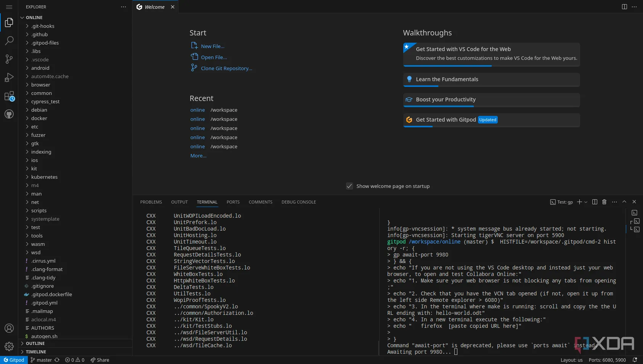Open the new terminal launch profile dropdown
Viewport: 643px width, 364px height.
586,202
